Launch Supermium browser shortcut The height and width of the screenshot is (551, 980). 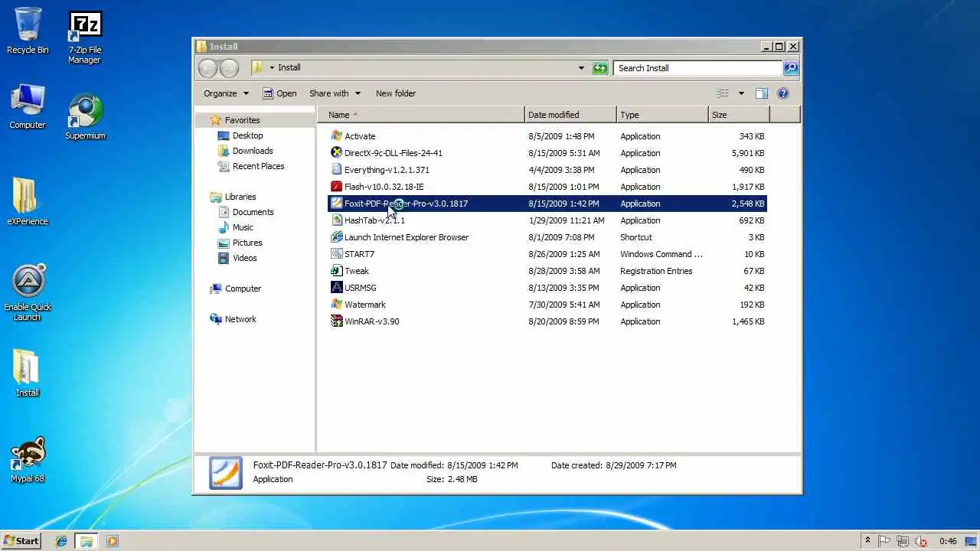[x=85, y=117]
